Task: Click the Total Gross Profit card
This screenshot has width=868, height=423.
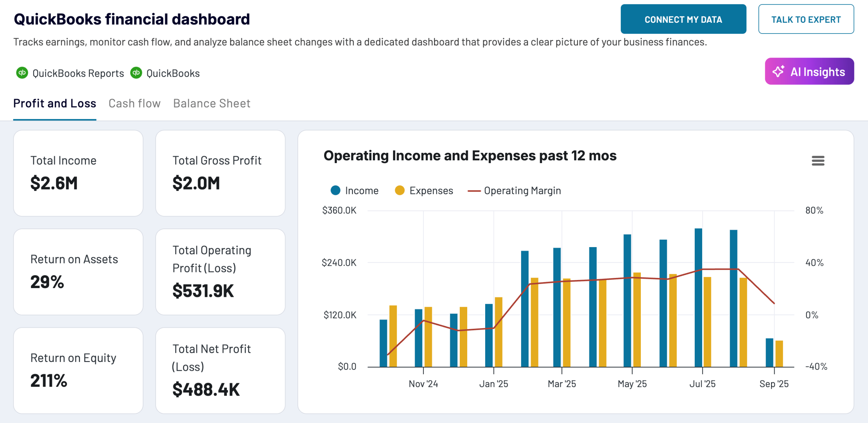Action: pyautogui.click(x=220, y=173)
